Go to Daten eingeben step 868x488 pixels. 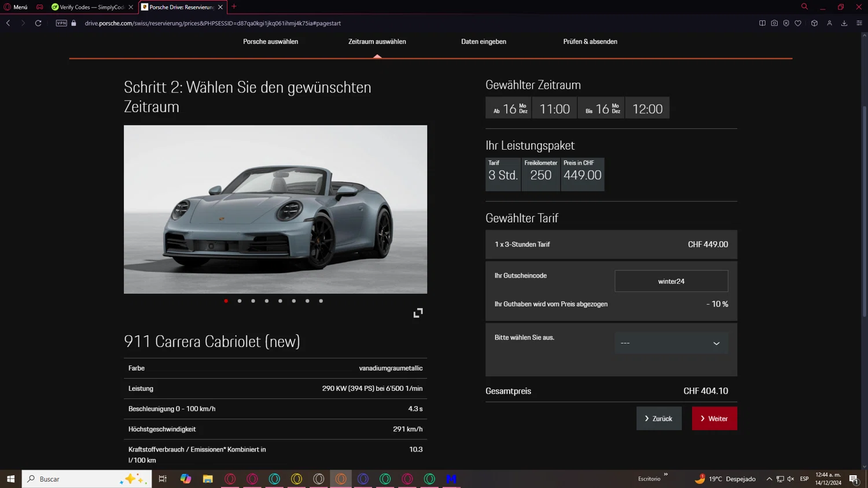(484, 42)
